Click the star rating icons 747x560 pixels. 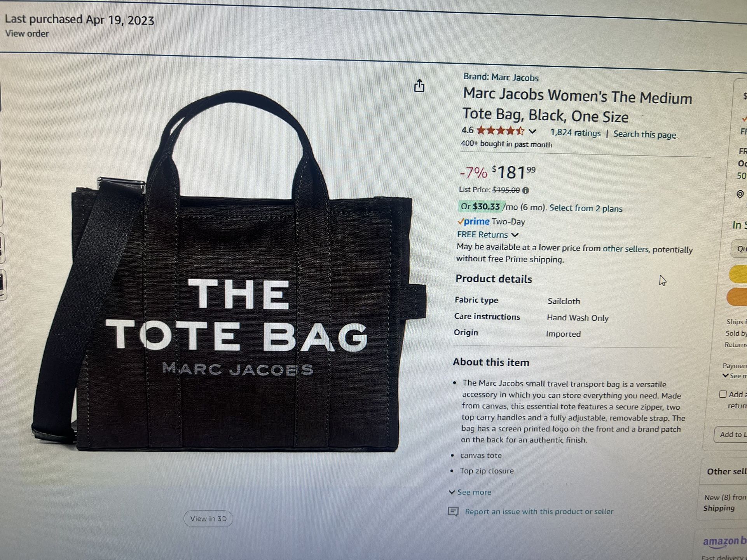click(x=500, y=130)
